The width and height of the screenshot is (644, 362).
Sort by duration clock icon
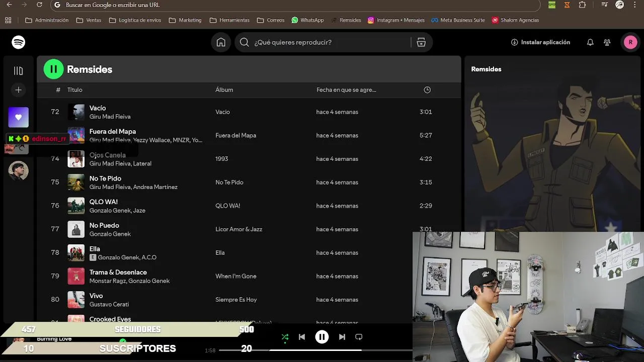[x=427, y=90]
